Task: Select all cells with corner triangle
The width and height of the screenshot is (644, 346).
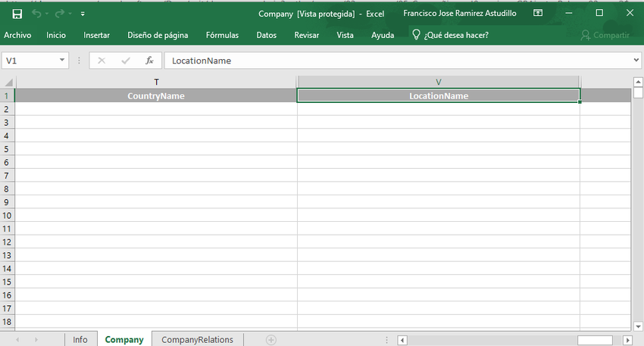Action: pos(8,82)
